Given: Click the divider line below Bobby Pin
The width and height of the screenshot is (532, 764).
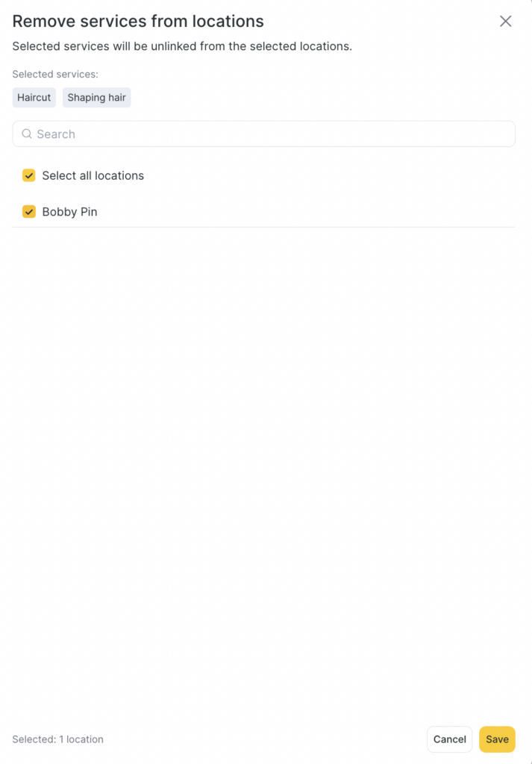Looking at the screenshot, I should point(263,227).
